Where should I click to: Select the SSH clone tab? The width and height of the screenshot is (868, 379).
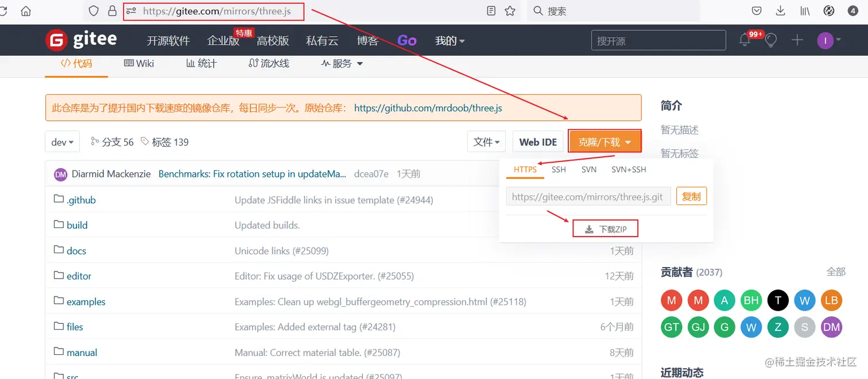(559, 169)
